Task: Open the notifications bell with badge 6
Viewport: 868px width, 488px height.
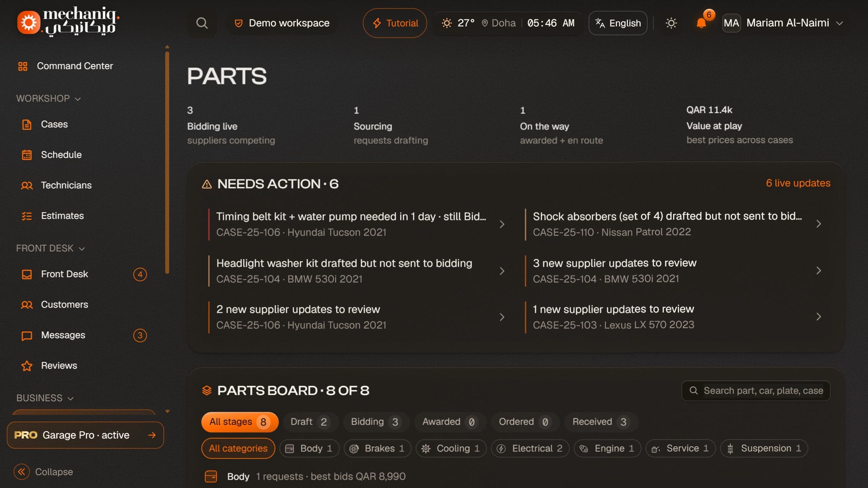Action: pyautogui.click(x=701, y=23)
